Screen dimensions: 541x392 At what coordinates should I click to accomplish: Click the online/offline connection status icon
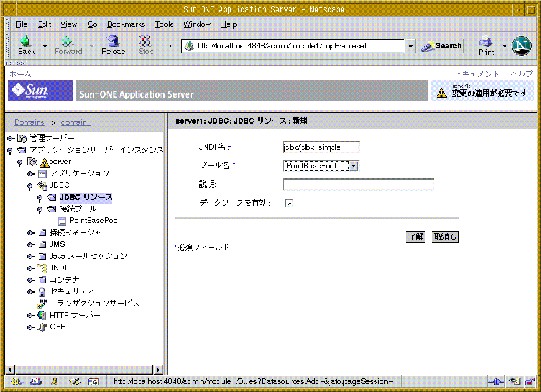click(x=496, y=381)
